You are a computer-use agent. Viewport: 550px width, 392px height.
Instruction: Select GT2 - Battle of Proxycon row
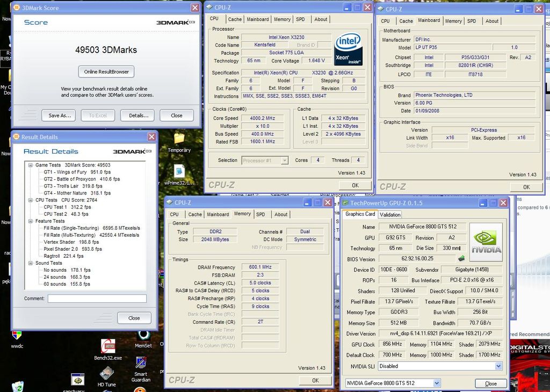82,179
